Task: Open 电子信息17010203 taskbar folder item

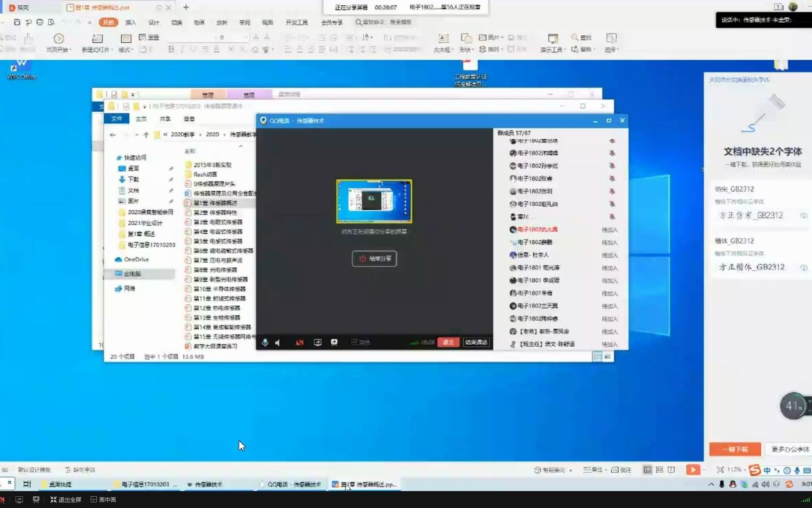Action: (146, 484)
